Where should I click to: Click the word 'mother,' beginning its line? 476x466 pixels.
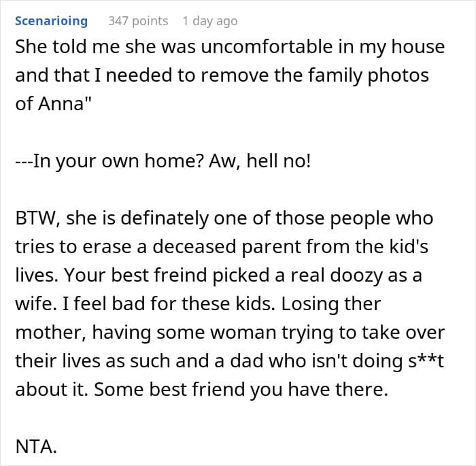coord(52,332)
